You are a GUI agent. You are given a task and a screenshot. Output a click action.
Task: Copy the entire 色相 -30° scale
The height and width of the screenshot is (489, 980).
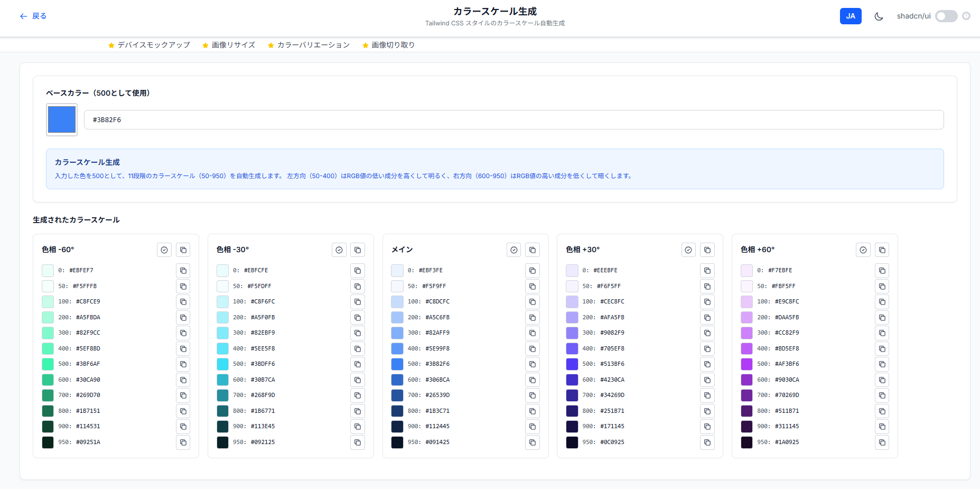point(358,250)
